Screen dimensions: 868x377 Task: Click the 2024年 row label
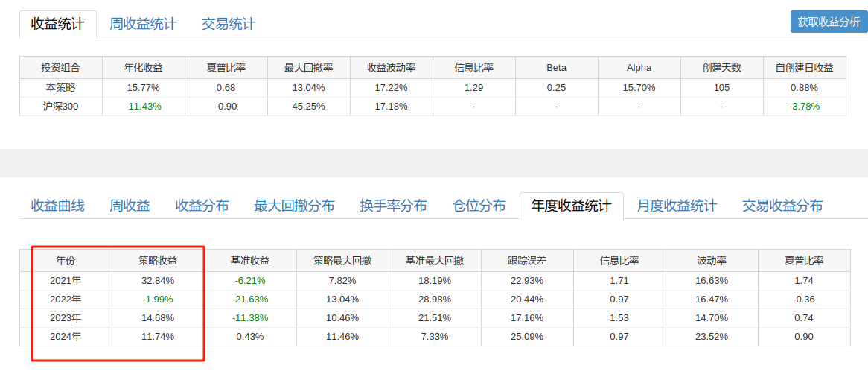pyautogui.click(x=66, y=337)
